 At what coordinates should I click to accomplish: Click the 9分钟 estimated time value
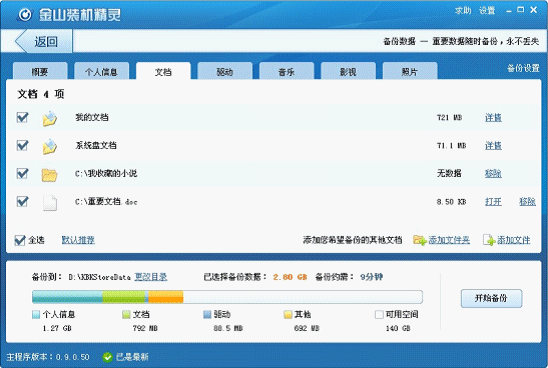pos(372,277)
